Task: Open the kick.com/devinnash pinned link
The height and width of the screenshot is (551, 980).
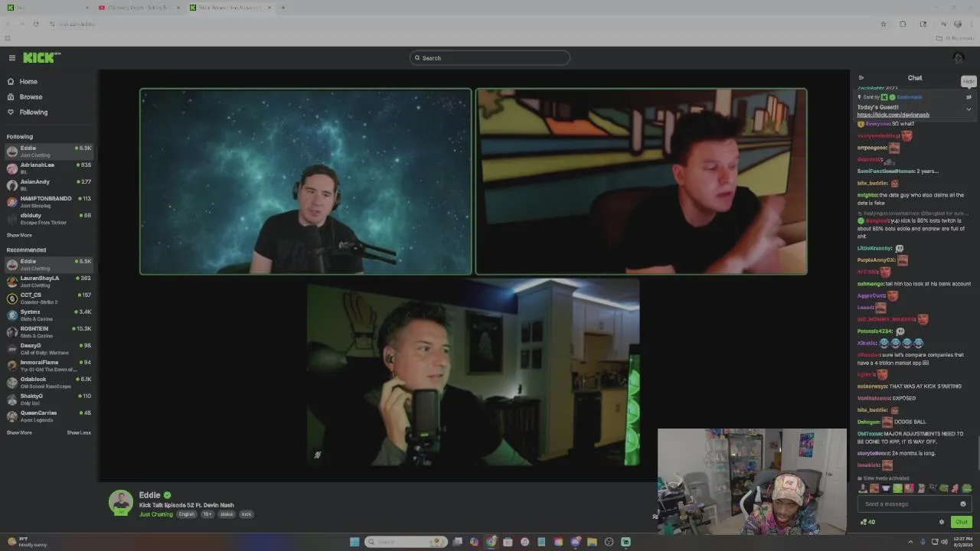Action: pos(893,115)
